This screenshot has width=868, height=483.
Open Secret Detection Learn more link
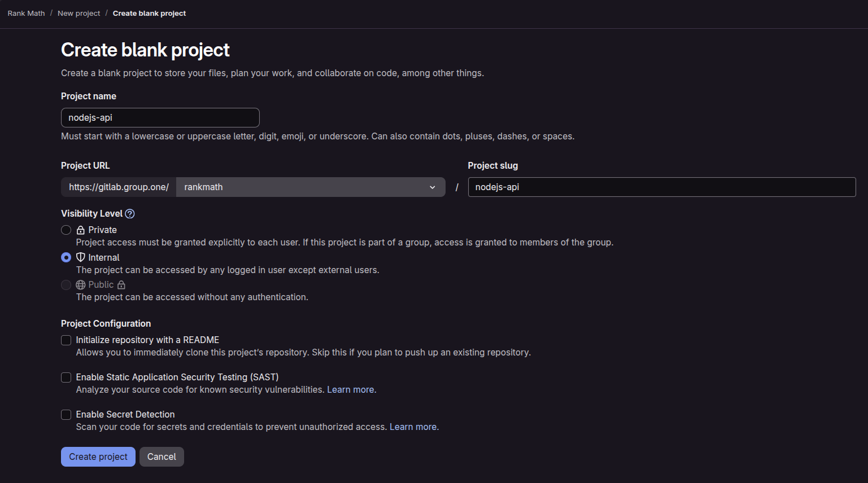[x=413, y=427]
